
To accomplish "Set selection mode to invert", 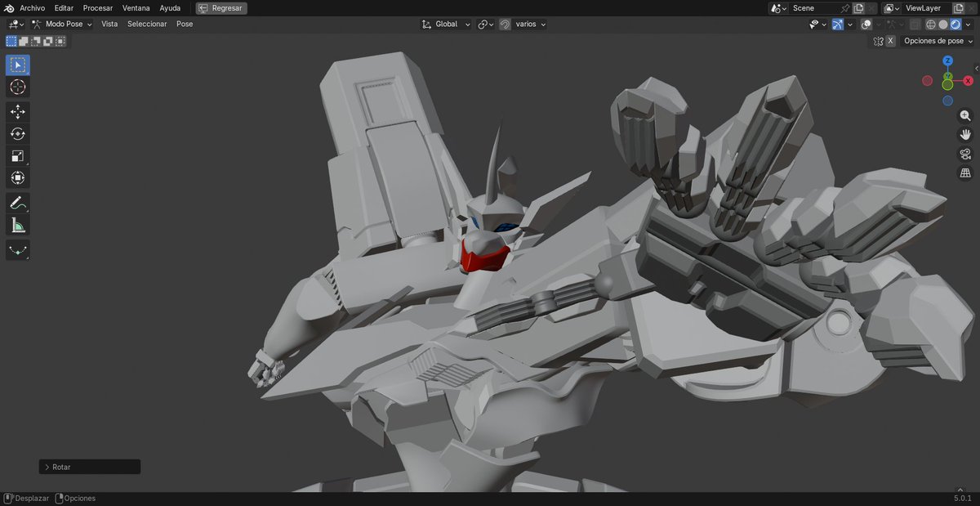I will point(48,41).
